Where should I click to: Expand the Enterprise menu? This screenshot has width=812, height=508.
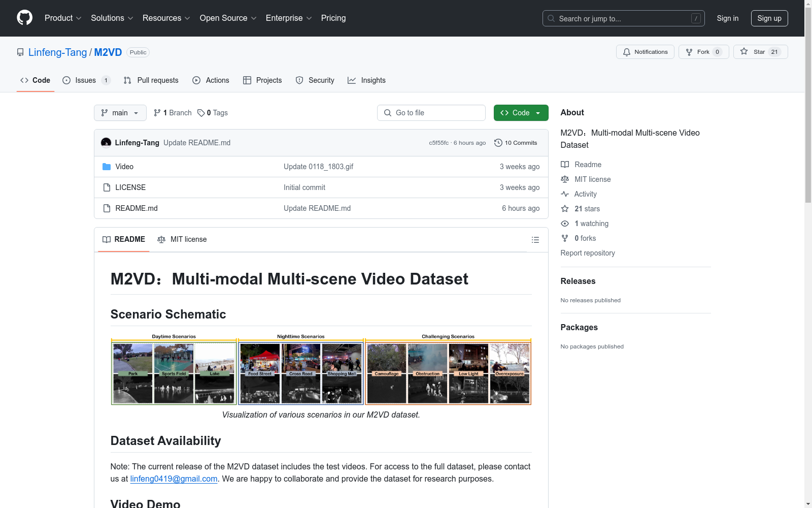coord(289,18)
